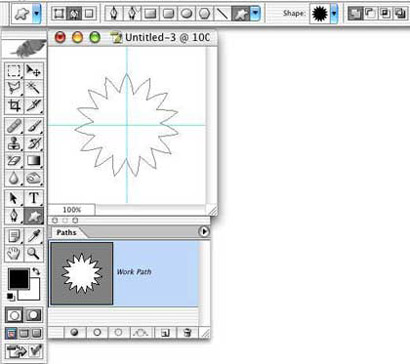The image size is (410, 364).
Task: Pick Freeform Pen tool in options bar
Action: pos(132,13)
